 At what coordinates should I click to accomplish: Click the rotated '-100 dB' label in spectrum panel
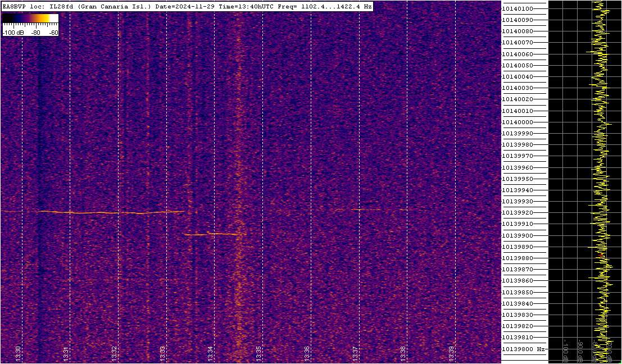tap(565, 351)
